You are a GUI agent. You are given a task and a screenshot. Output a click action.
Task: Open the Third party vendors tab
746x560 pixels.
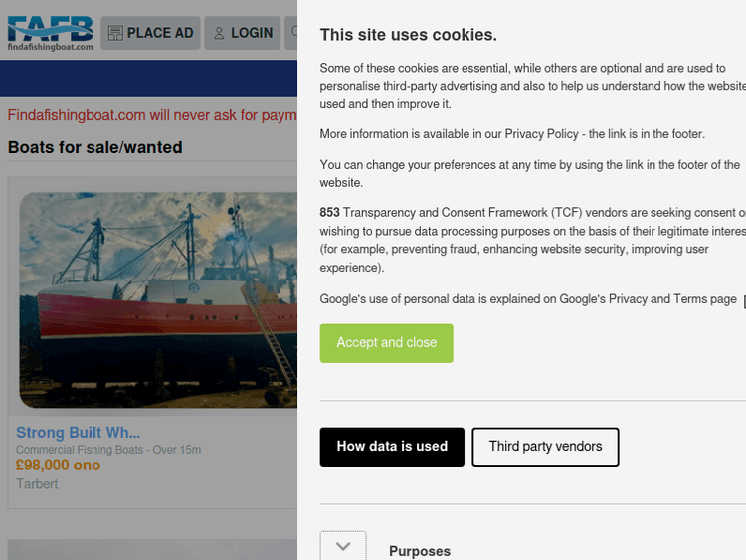[545, 447]
